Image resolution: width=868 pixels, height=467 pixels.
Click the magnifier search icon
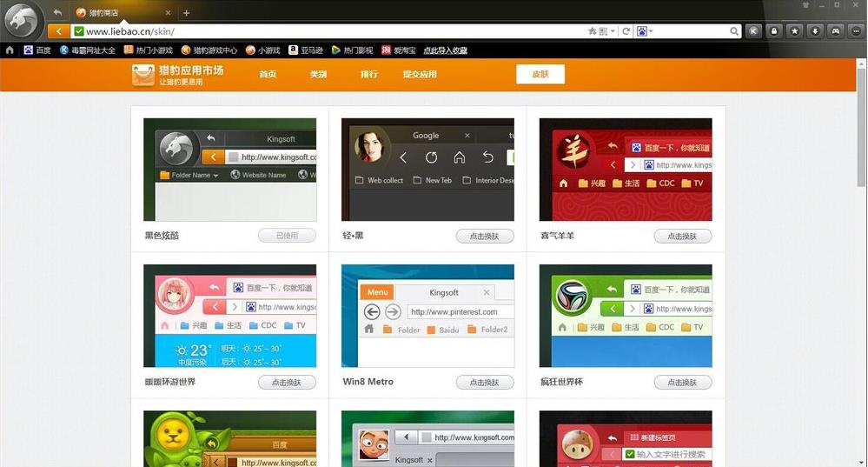tap(734, 31)
